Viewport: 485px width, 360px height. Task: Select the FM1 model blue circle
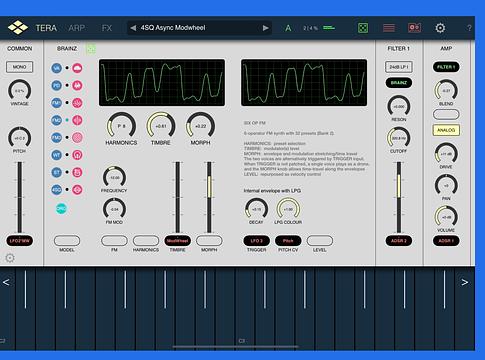tap(57, 103)
